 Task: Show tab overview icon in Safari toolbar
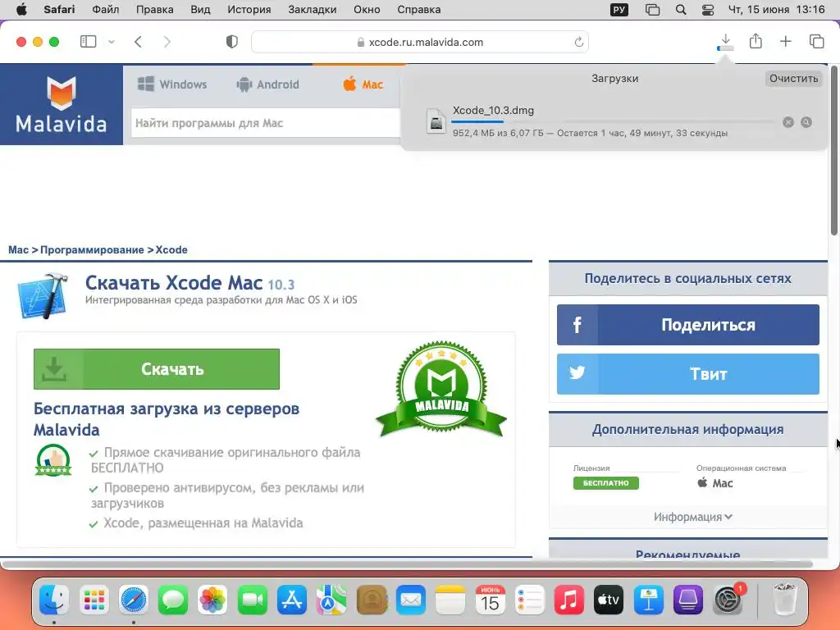pos(816,41)
